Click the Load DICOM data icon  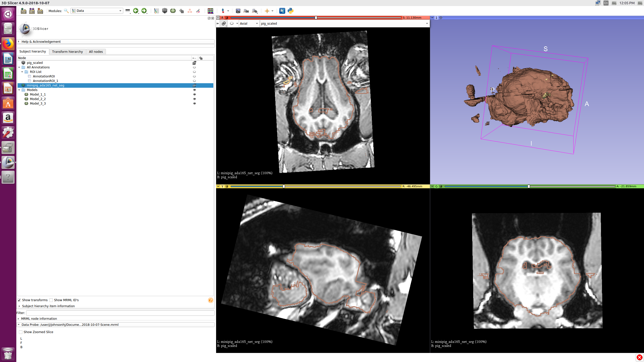point(32,11)
